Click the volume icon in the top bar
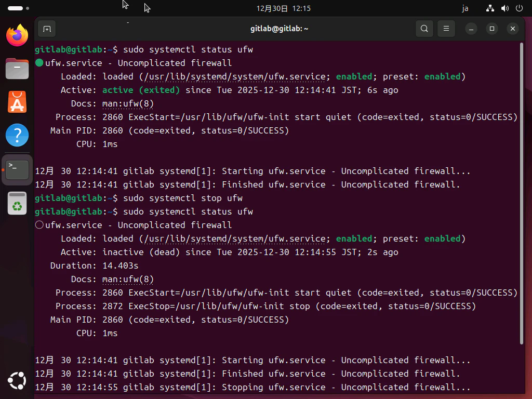The image size is (532, 399). [505, 8]
